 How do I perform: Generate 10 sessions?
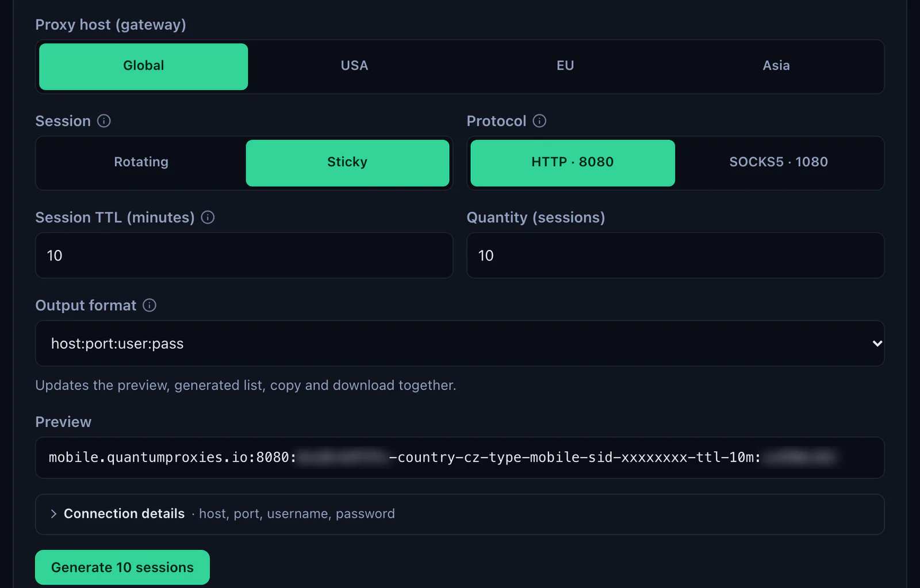122,567
